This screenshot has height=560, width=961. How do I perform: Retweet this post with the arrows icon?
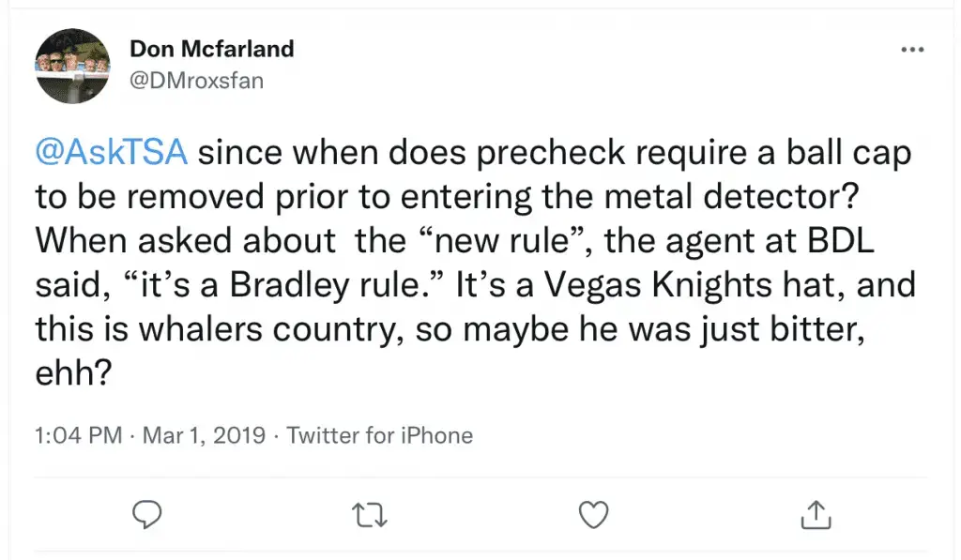(370, 515)
